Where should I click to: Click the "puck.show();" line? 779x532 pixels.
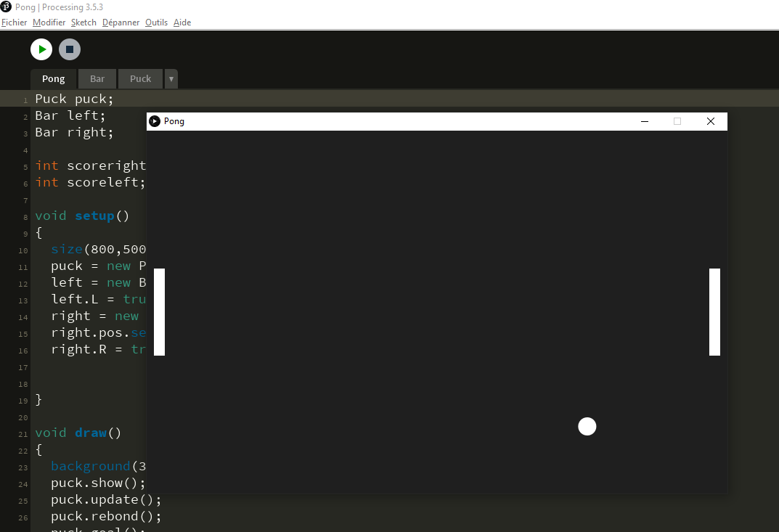pos(98,483)
